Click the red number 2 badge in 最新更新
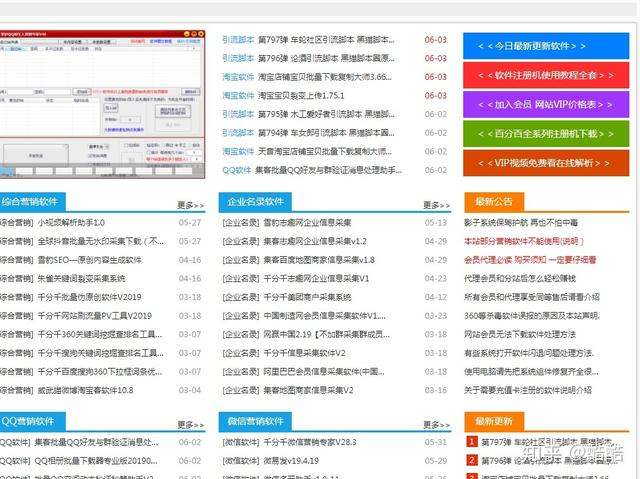 tap(471, 460)
